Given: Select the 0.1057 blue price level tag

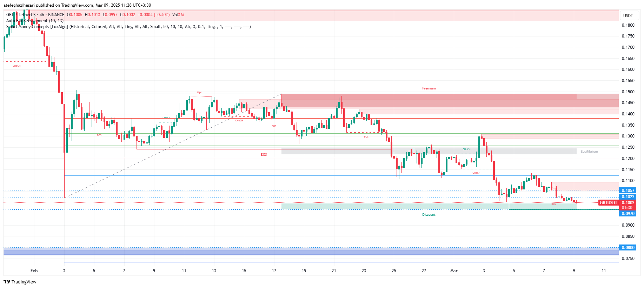Looking at the screenshot, I should pos(628,190).
